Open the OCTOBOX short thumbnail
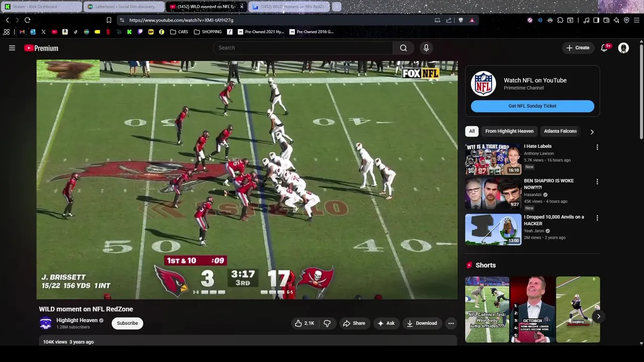This screenshot has width=644, height=362. 532,309
